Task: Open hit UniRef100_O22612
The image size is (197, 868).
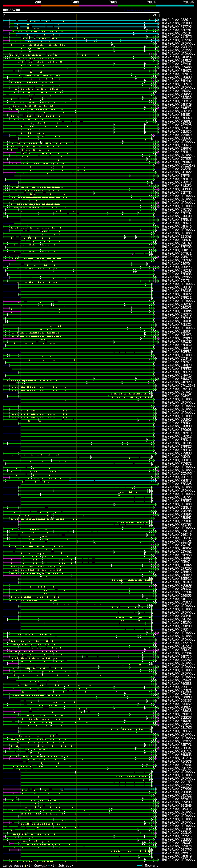Action: pyautogui.click(x=177, y=20)
